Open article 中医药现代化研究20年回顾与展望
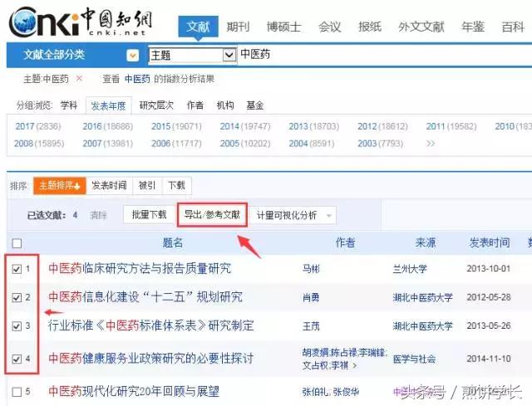 134,391
